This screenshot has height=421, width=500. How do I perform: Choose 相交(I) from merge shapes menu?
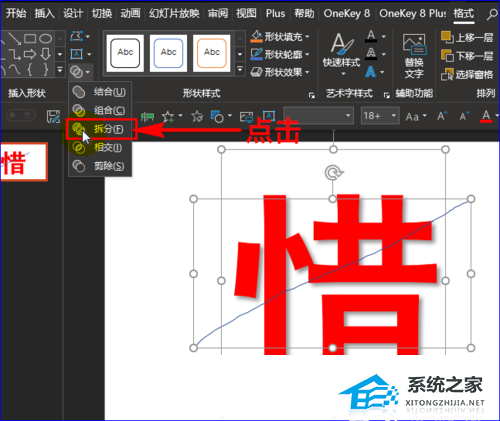pyautogui.click(x=100, y=147)
